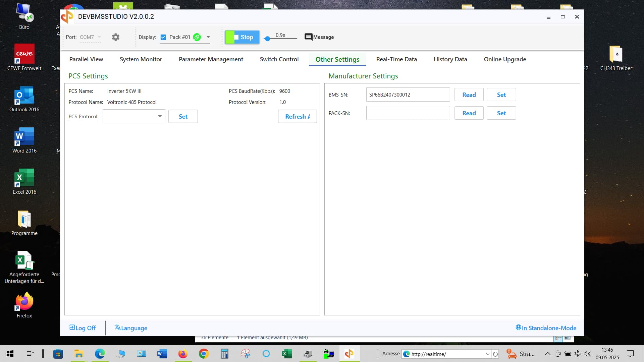Viewport: 644px width, 362px height.
Task: Open the COM7 port dropdown
Action: point(90,37)
